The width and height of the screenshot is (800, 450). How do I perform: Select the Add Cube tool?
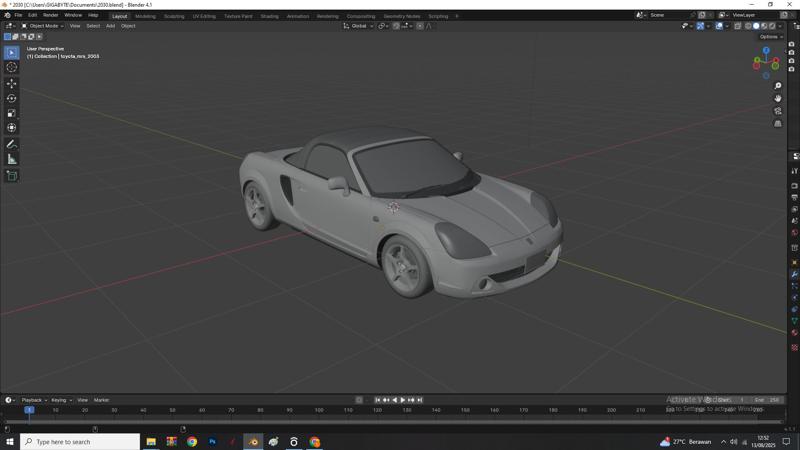[12, 176]
